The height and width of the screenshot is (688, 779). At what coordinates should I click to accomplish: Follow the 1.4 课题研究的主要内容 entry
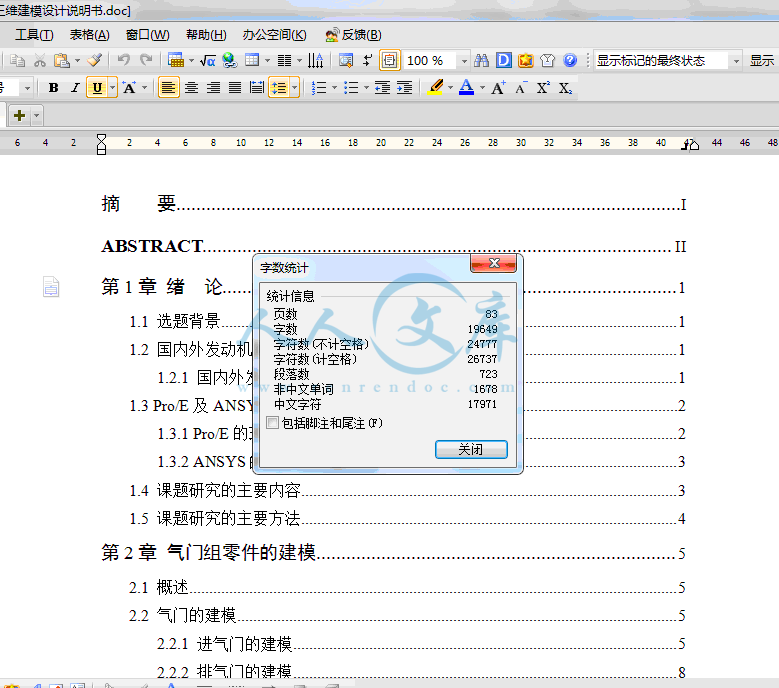[x=407, y=490]
